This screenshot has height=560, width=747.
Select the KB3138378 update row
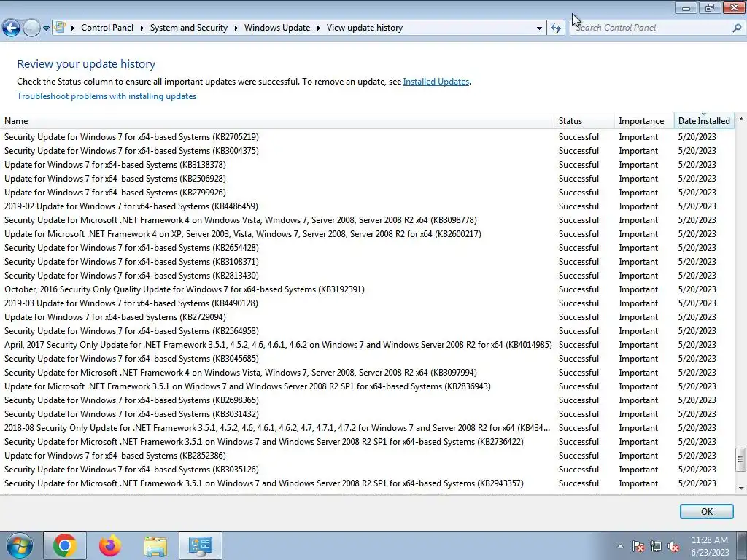click(x=368, y=164)
